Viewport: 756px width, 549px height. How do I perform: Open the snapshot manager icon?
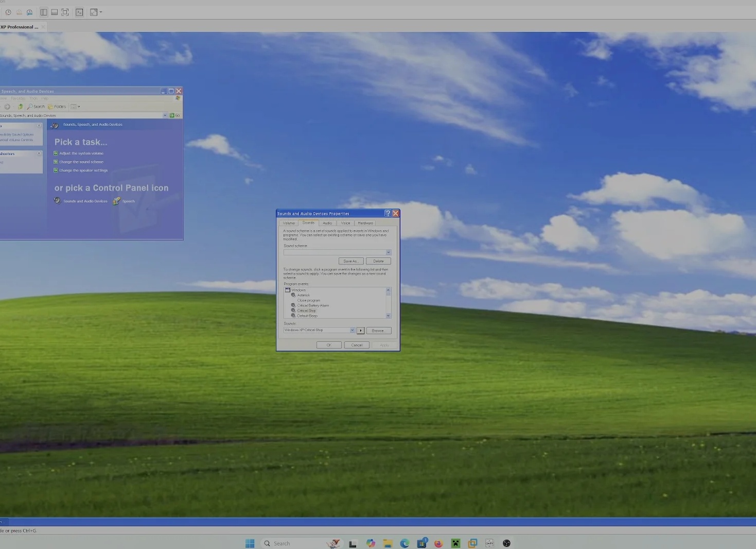click(29, 12)
